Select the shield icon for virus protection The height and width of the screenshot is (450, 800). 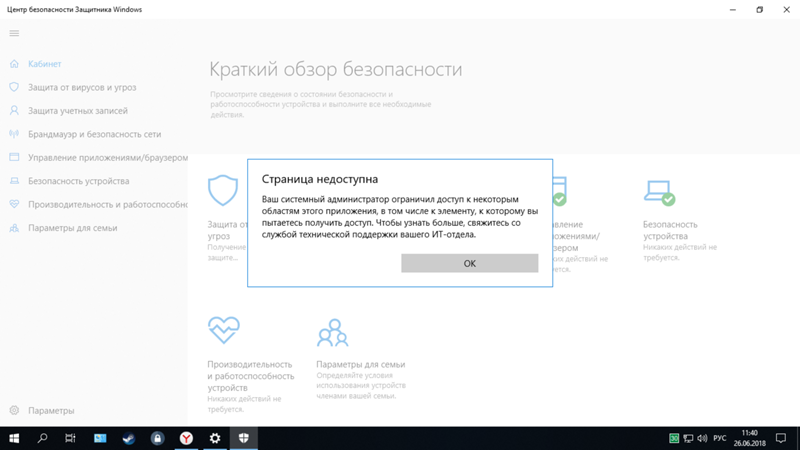point(14,87)
